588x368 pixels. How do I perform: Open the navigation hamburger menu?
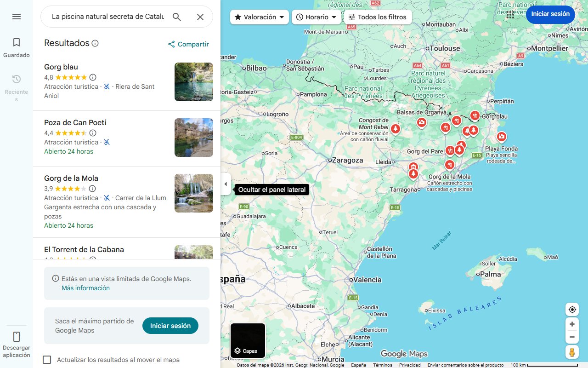click(x=17, y=17)
